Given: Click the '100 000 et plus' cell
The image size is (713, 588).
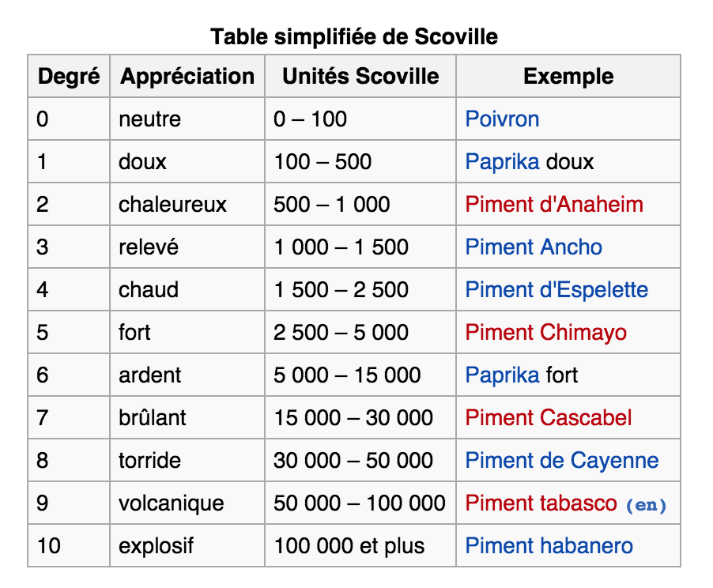Looking at the screenshot, I should 349,546.
